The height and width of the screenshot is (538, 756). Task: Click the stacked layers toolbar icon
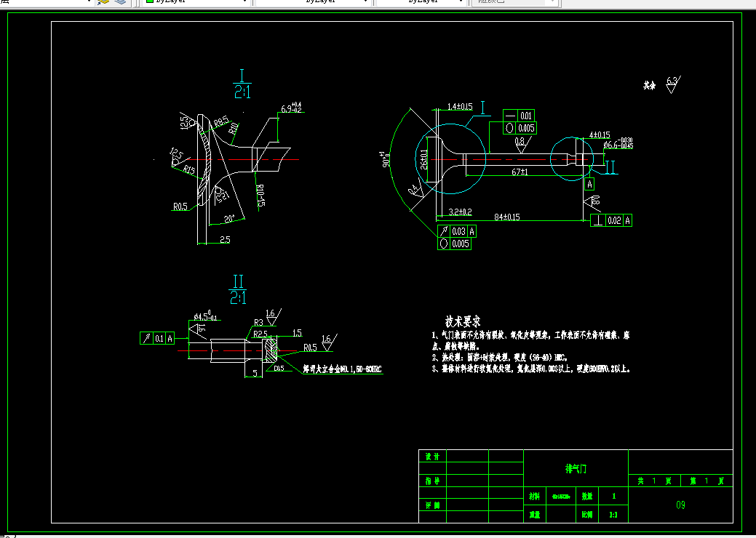[x=120, y=1]
